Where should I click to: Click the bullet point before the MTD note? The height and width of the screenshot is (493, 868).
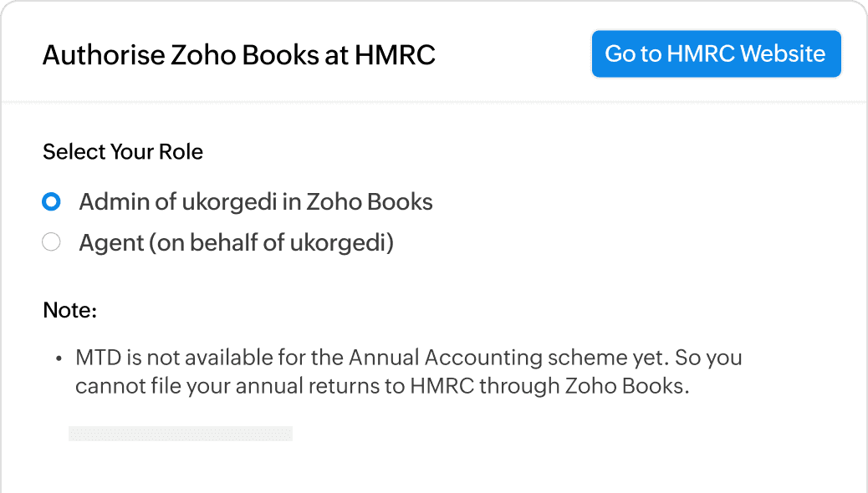tap(59, 359)
